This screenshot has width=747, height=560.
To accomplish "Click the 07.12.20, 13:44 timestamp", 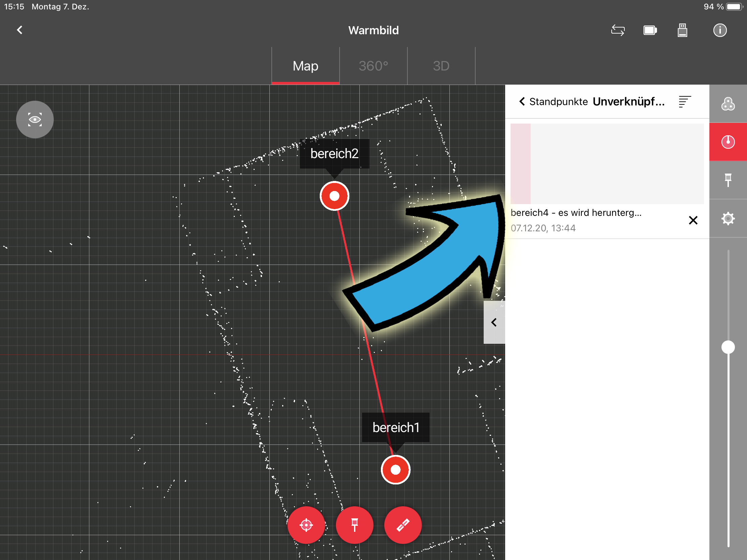I will [x=543, y=228].
